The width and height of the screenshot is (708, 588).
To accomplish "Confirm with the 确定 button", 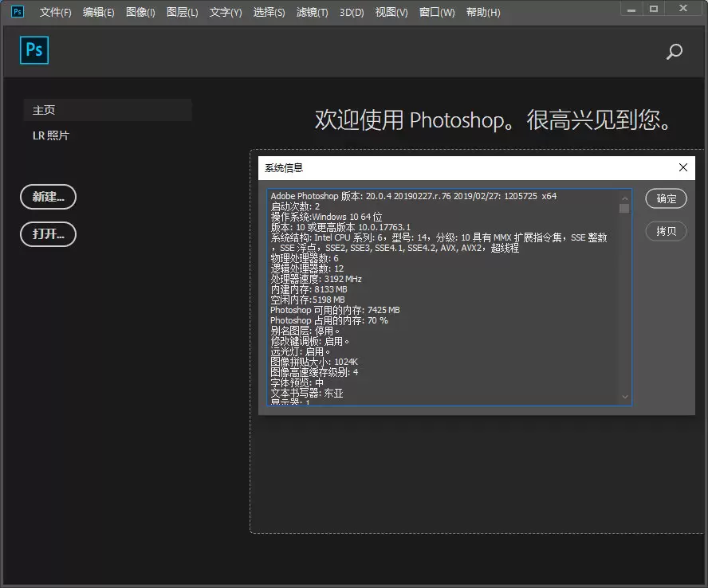I will (x=666, y=198).
